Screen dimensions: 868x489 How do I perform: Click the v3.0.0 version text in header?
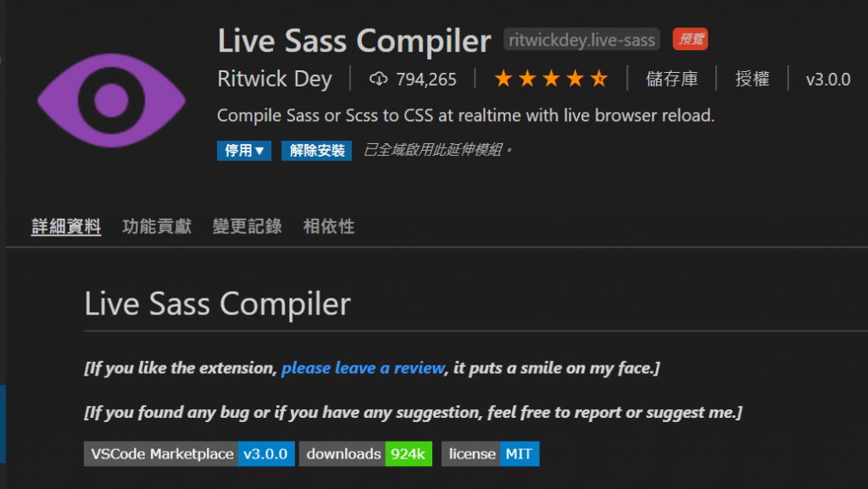click(x=828, y=80)
